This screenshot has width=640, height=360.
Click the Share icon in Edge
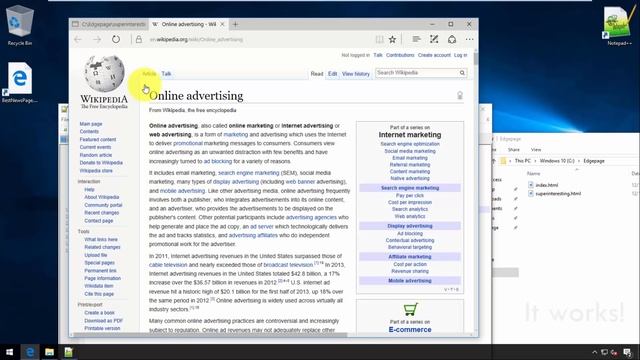[452, 40]
